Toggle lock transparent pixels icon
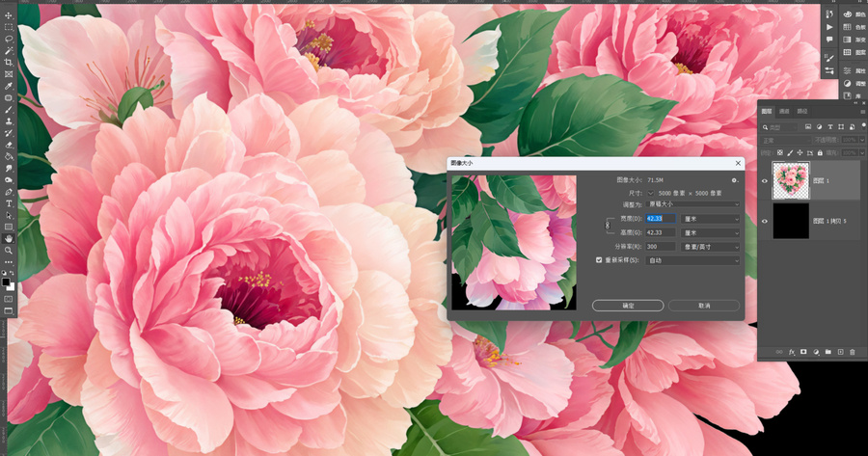Screen dimensions: 868x456 pyautogui.click(x=780, y=152)
